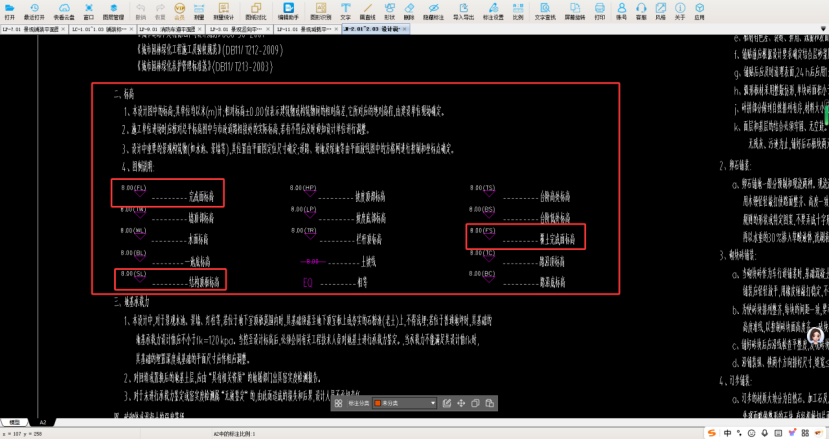The image size is (829, 439).
Task: Open the 比例 scale options
Action: [516, 11]
